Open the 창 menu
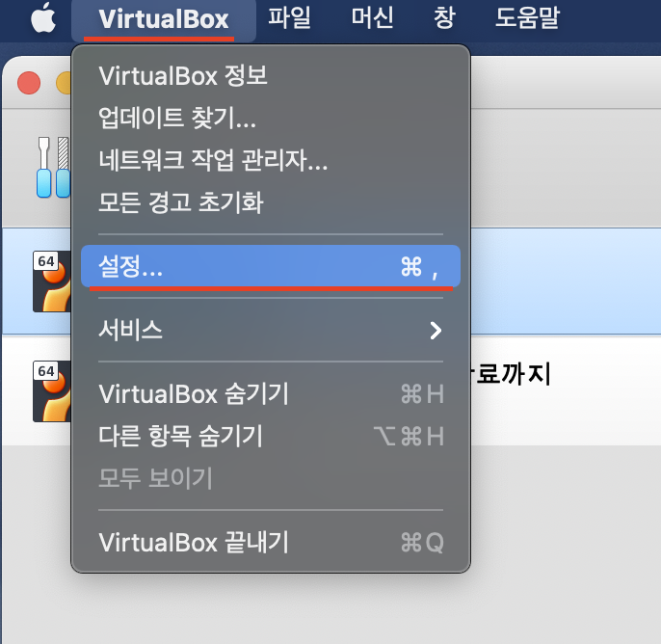661x644 pixels. [x=444, y=17]
